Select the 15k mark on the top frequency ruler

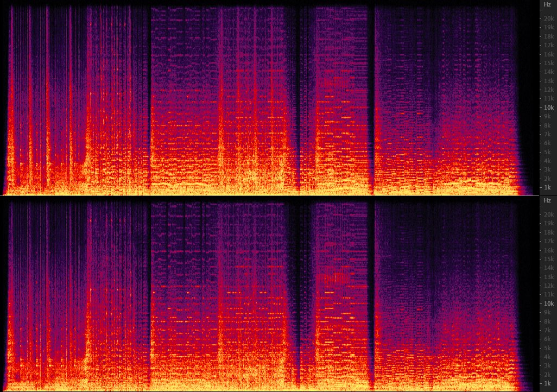[547, 63]
